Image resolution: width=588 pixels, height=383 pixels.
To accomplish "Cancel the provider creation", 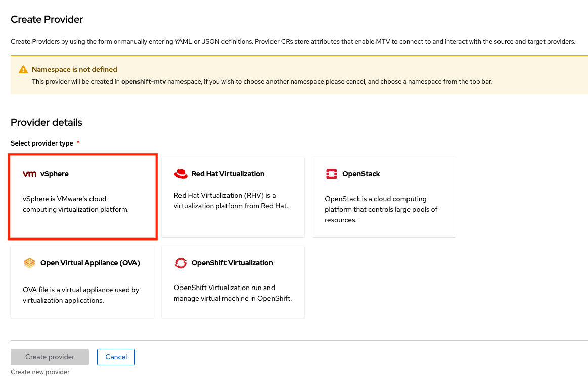I will [116, 357].
